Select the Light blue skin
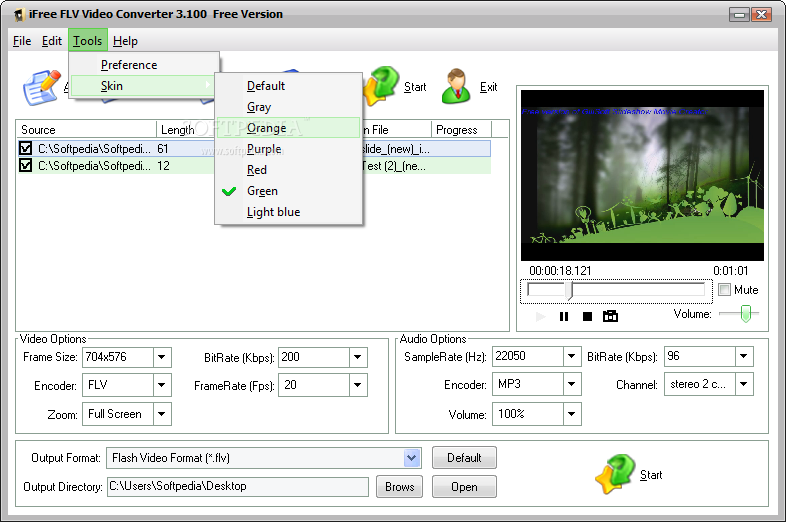 [288, 212]
